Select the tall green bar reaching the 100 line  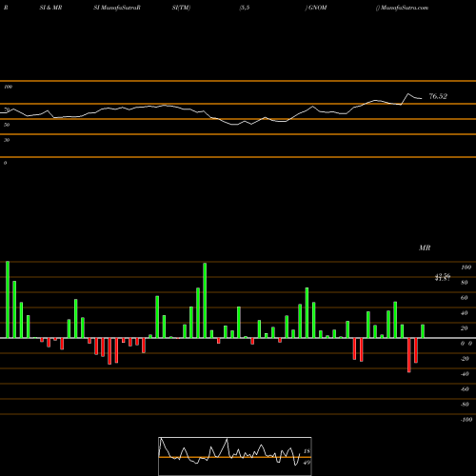click(x=205, y=301)
